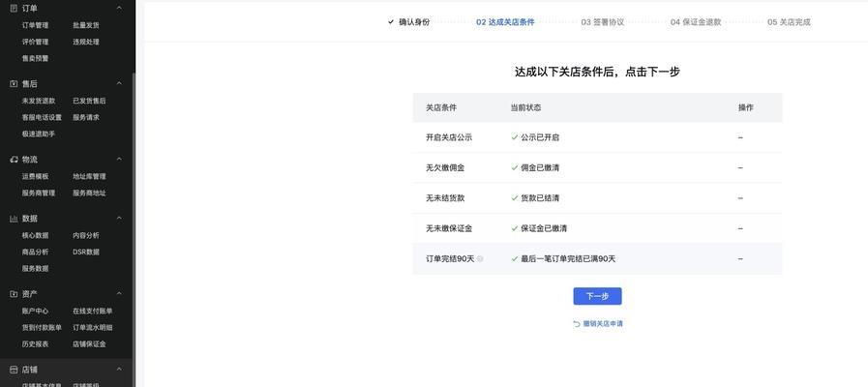868x387 pixels.
Task: Select DSR数据 in the sidebar
Action: pos(86,252)
